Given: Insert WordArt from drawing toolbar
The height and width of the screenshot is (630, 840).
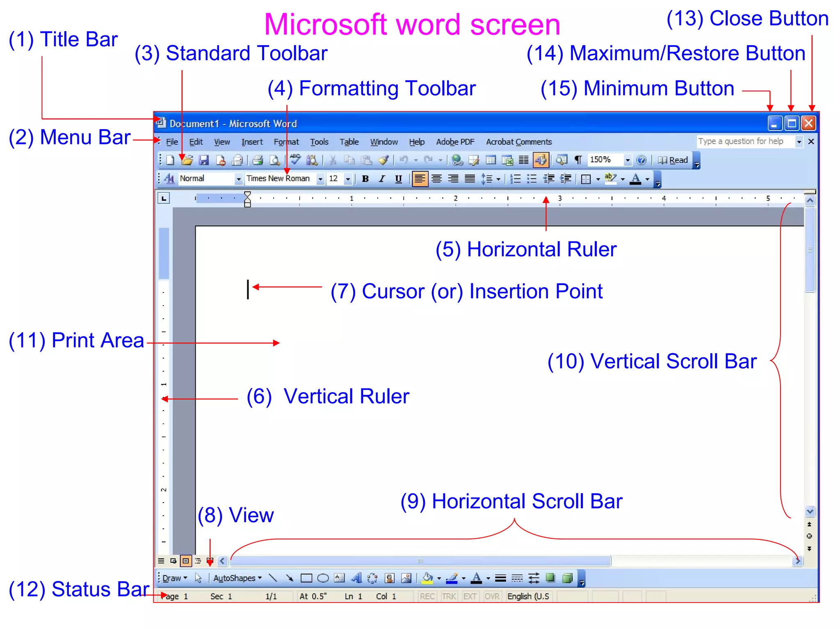Looking at the screenshot, I should tap(356, 578).
